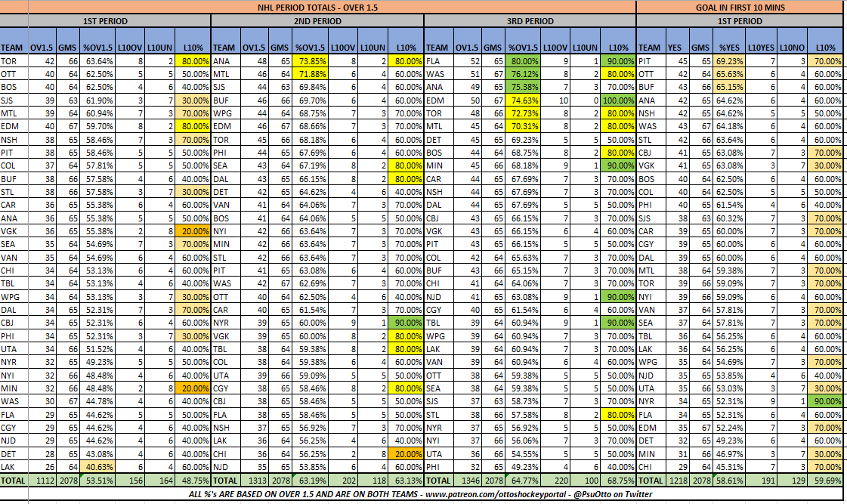Viewport: 847px width, 504px height.
Task: Select the 64.18% cell for WAS
Action: coord(729,126)
